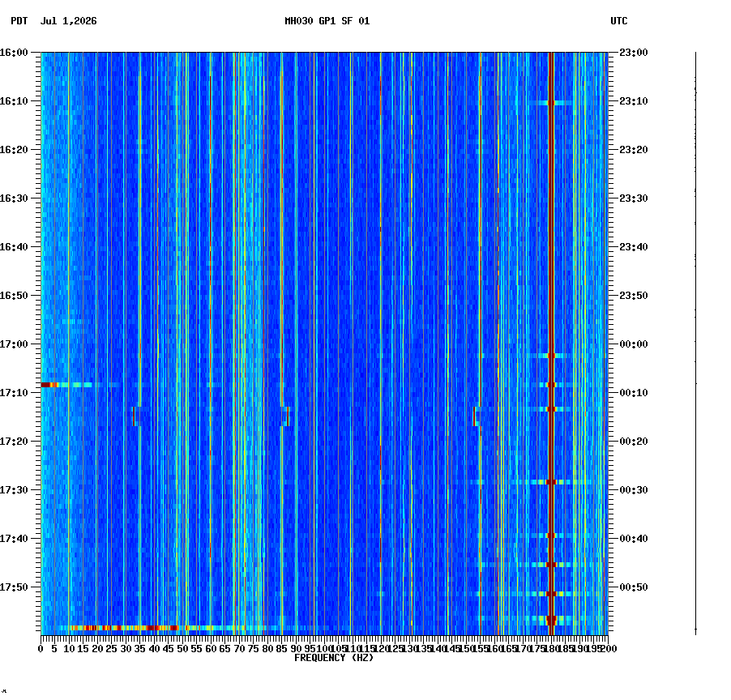731x700 pixels.
Task: Click the 23:30 UTC time label
Action: [634, 198]
